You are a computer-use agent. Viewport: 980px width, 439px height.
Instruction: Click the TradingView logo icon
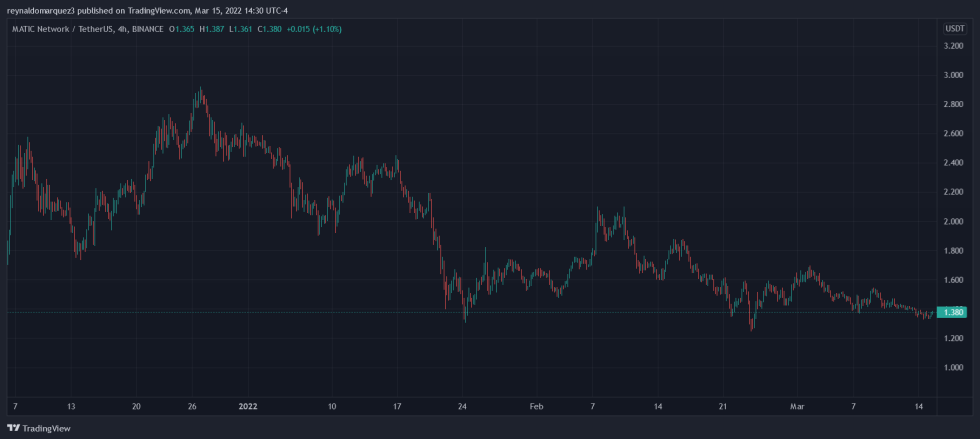[x=14, y=428]
